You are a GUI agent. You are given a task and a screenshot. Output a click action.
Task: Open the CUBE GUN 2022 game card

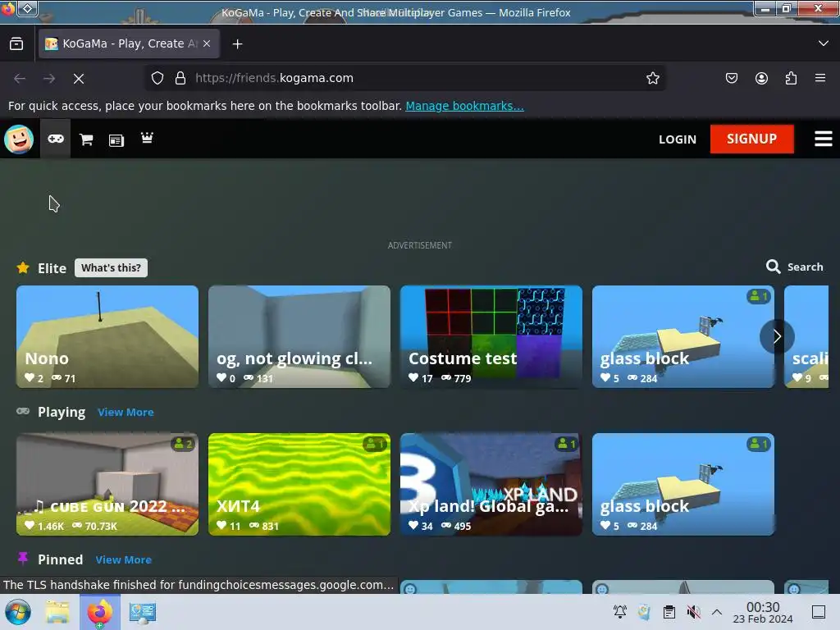[107, 484]
